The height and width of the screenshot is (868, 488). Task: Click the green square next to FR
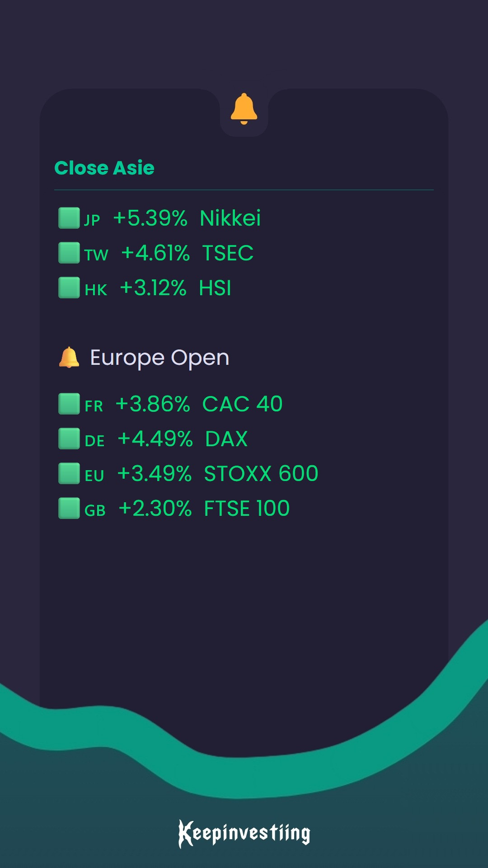point(69,404)
